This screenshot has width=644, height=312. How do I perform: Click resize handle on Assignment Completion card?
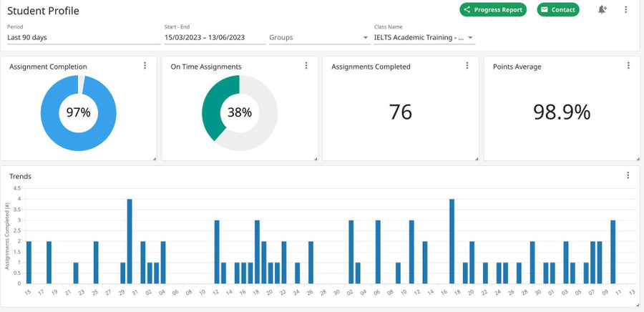pos(155,158)
